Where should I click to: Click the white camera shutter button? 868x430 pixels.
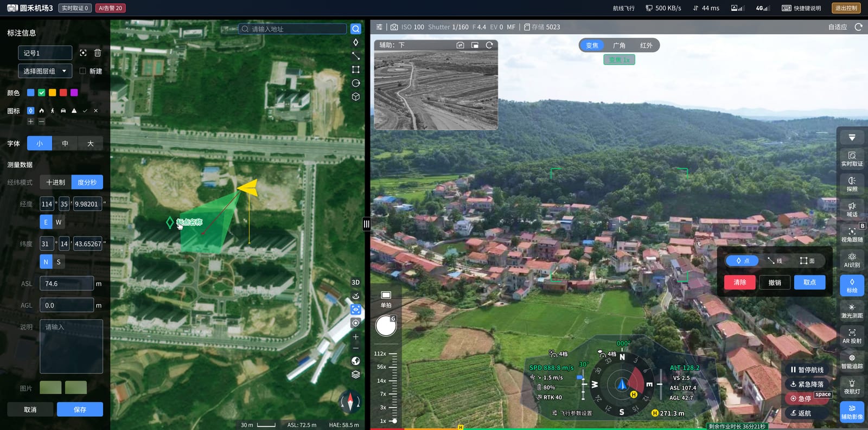(x=386, y=326)
